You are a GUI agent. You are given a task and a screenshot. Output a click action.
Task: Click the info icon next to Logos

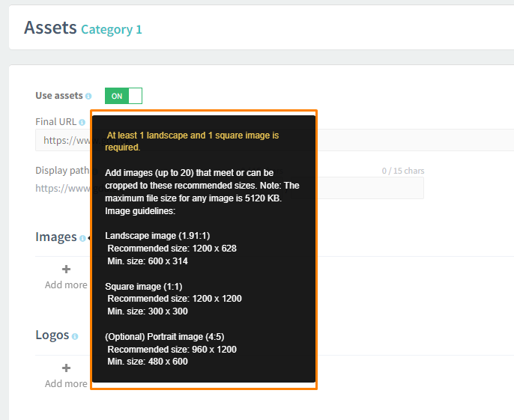pyautogui.click(x=75, y=337)
